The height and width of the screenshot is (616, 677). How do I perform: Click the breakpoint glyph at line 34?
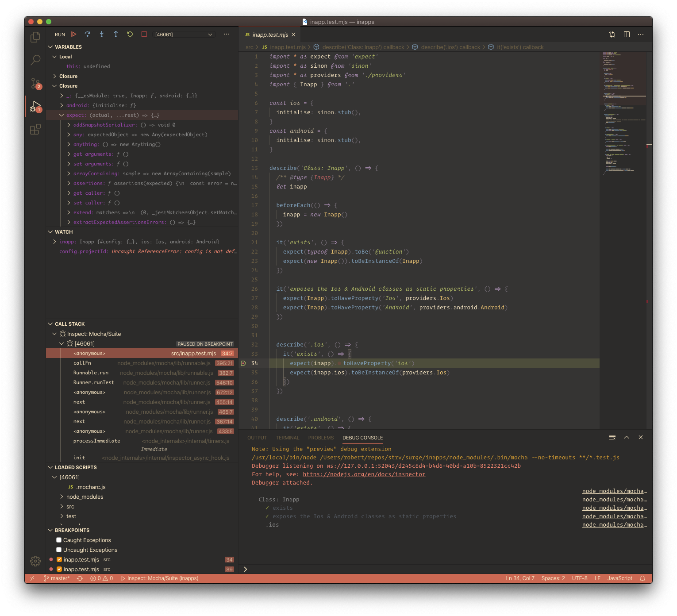(243, 363)
